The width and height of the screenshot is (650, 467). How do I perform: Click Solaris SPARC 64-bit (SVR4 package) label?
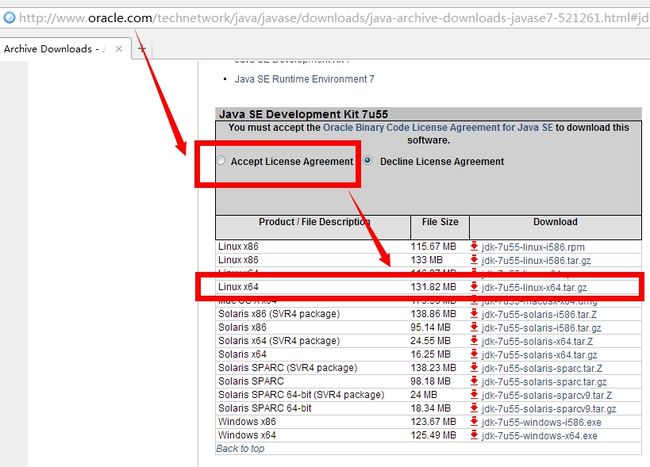click(x=301, y=394)
